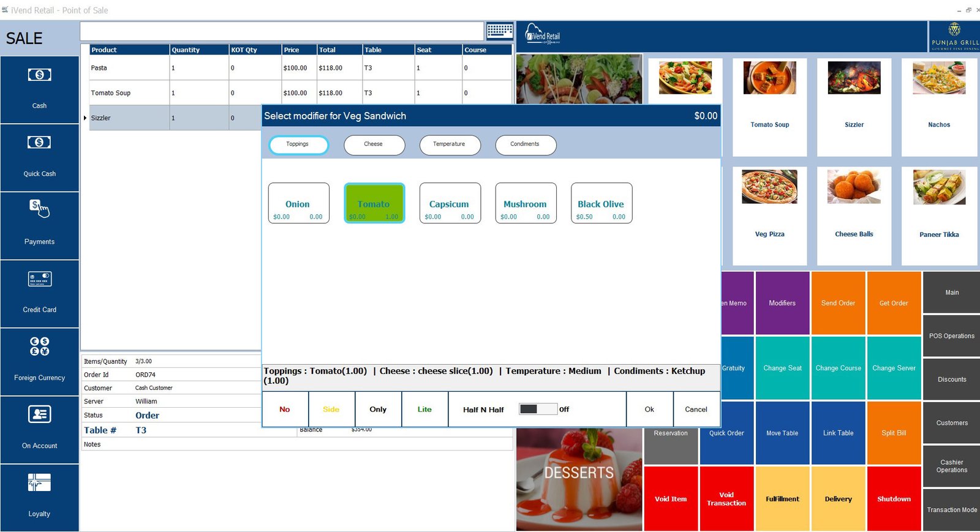
Task: Add the Sizzler menu item
Action: point(854,107)
